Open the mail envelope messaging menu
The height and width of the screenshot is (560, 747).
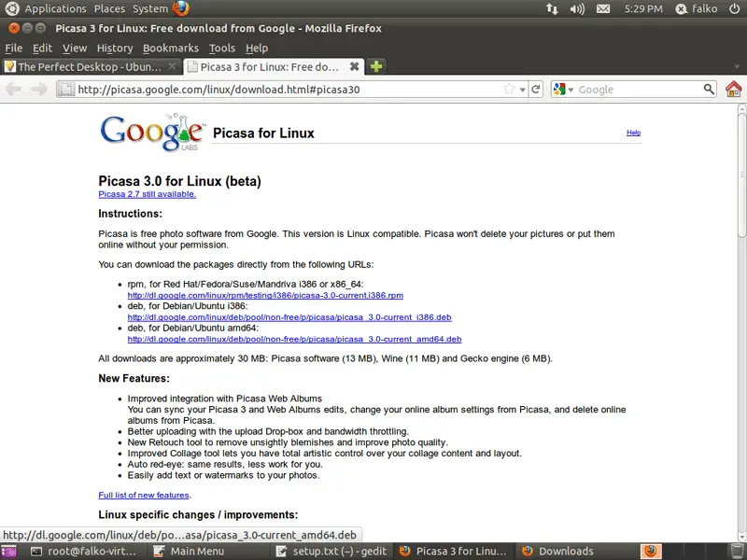603,8
